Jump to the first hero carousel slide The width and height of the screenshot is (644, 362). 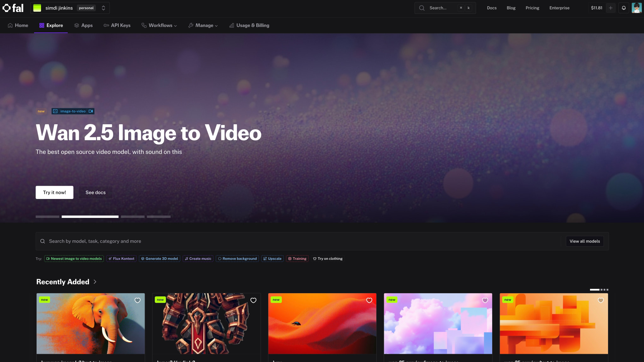pos(47,217)
